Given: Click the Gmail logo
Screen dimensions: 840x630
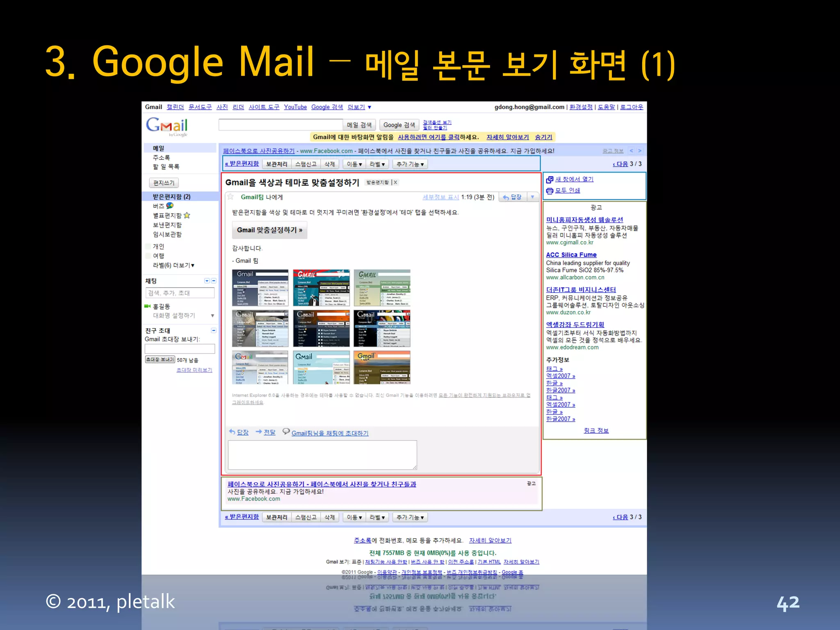Looking at the screenshot, I should tap(167, 126).
